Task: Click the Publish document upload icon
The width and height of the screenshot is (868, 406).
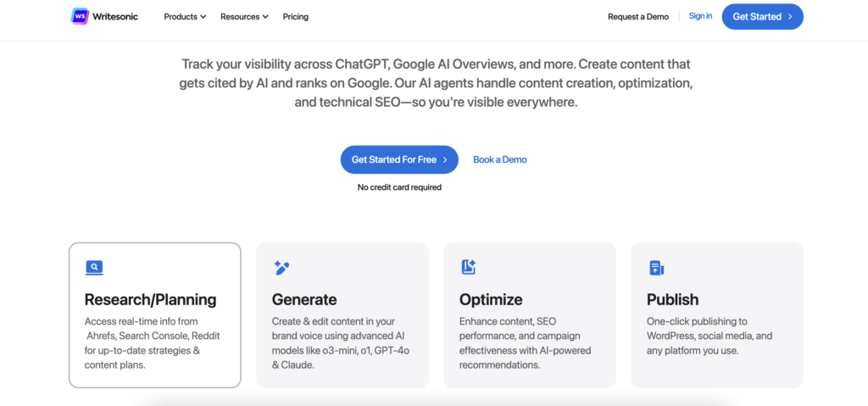Action: [657, 268]
